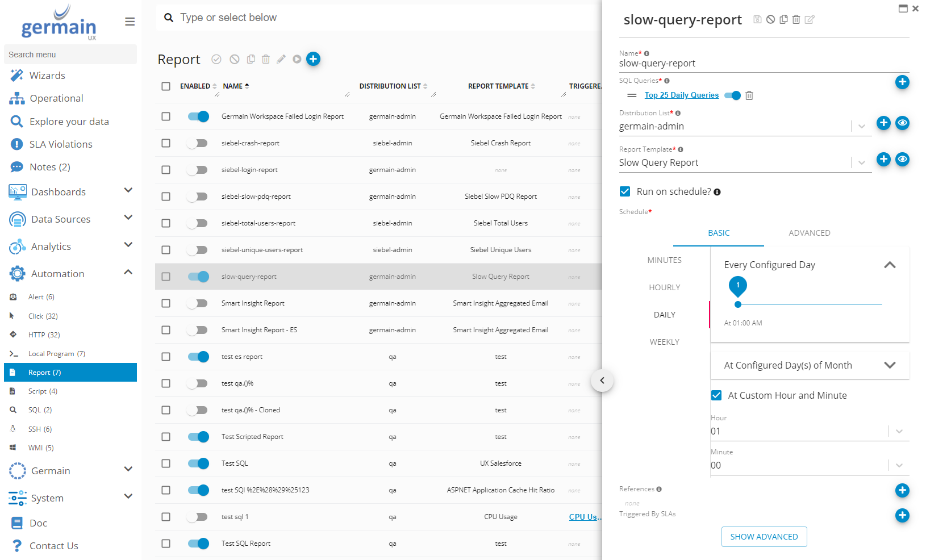The image size is (926, 560).
Task: Add a new distribution list with the plus icon
Action: pyautogui.click(x=883, y=123)
